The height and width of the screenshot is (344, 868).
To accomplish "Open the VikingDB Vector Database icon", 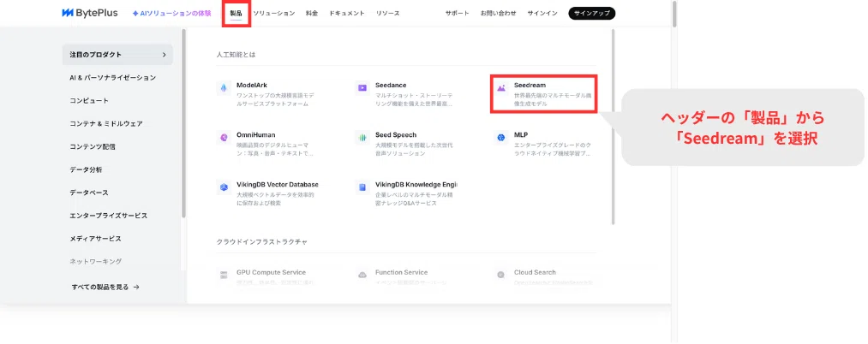I will coord(224,187).
